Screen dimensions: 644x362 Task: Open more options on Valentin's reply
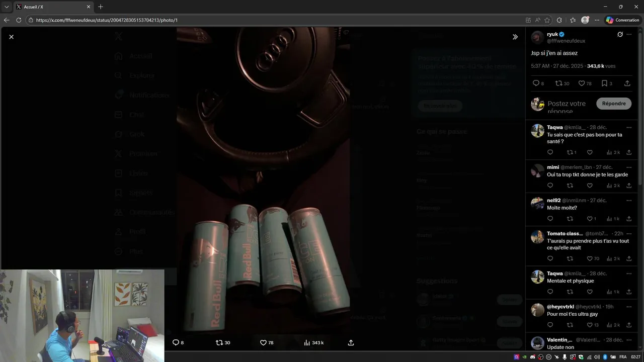coord(629,340)
